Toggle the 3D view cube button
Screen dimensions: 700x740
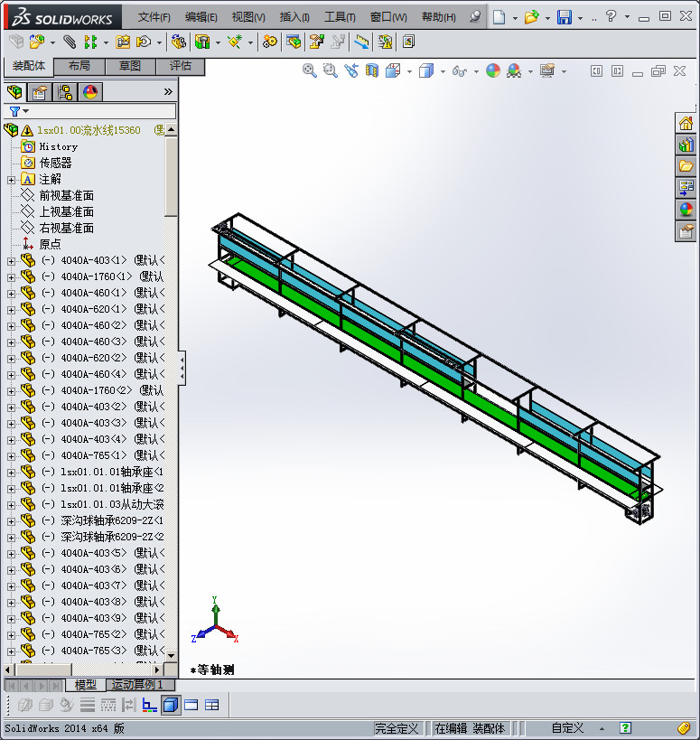171,705
